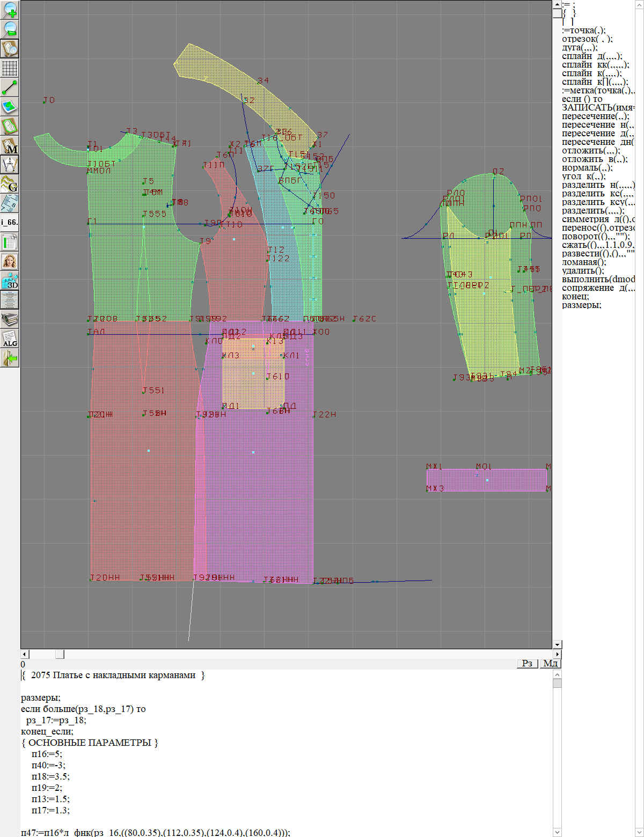
Task: Insert the 'отрезок( , );' command
Action: (587, 39)
